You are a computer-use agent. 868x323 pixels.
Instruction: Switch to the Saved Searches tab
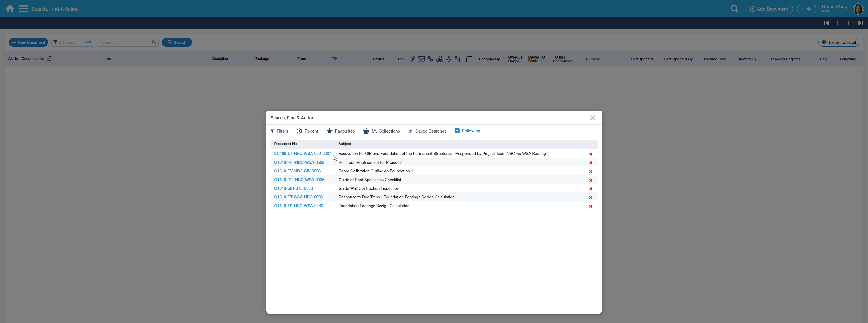[427, 131]
